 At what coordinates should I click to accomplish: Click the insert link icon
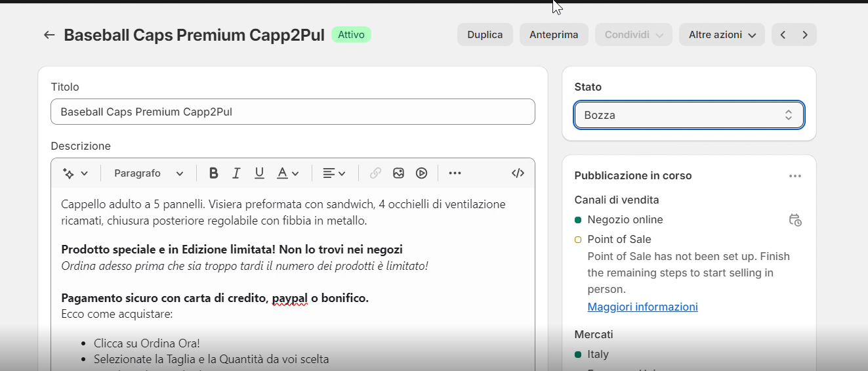tap(375, 173)
